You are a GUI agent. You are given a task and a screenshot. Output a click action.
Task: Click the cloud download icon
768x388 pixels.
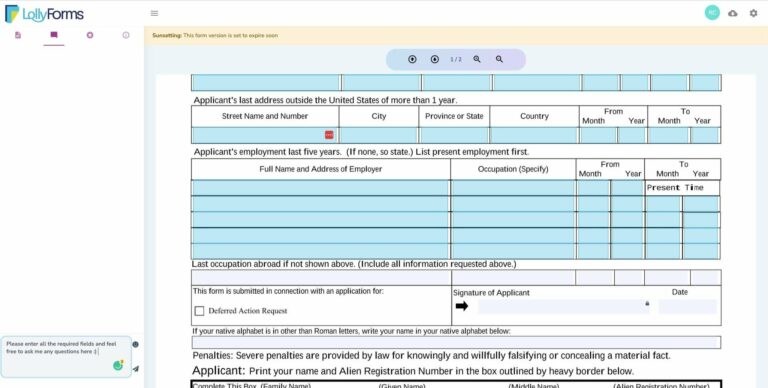[x=733, y=13]
